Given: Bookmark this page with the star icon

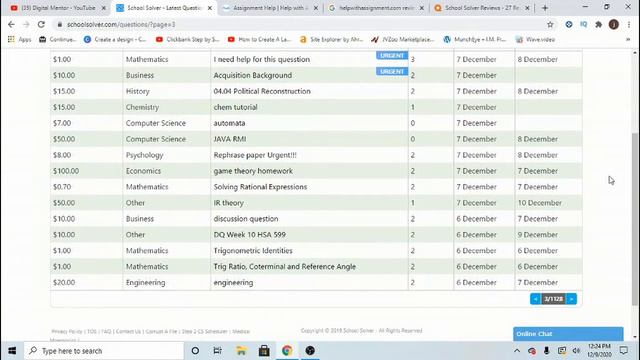Looking at the screenshot, I should (550, 24).
